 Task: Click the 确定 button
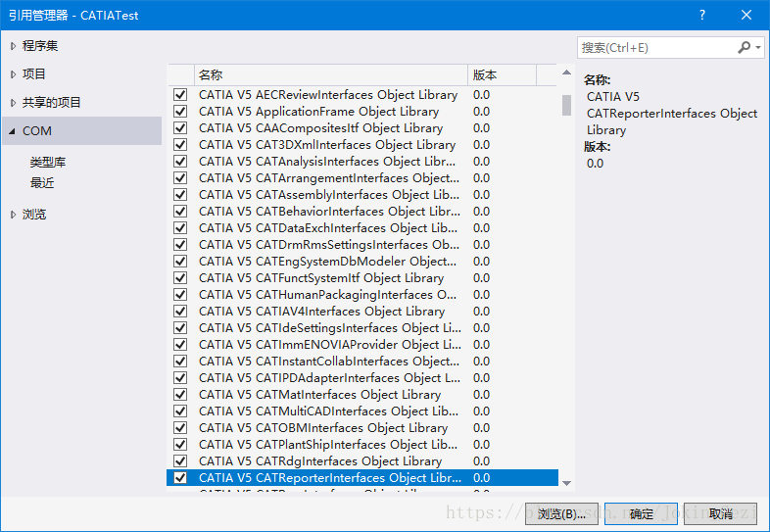642,513
